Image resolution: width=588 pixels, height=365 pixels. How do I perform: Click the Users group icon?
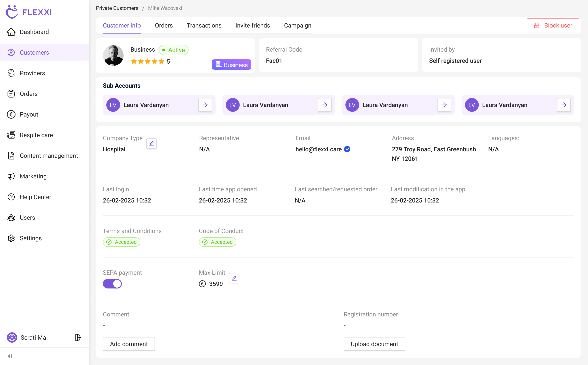pos(11,218)
